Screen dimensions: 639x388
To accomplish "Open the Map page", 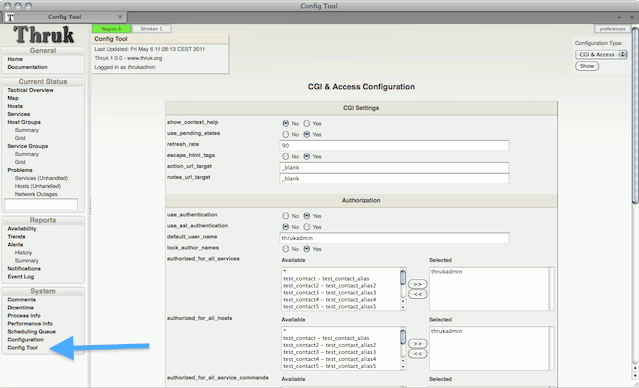I will [13, 98].
